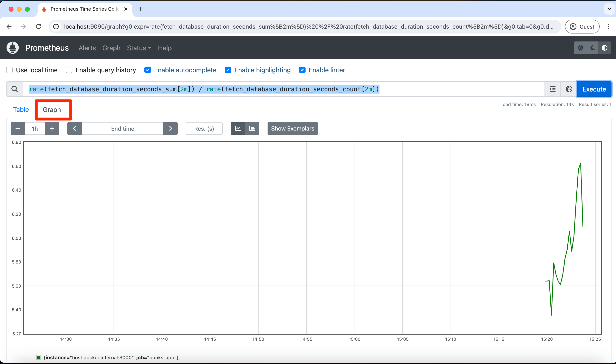
Task: Click the Result series: 1 text
Action: click(x=595, y=104)
